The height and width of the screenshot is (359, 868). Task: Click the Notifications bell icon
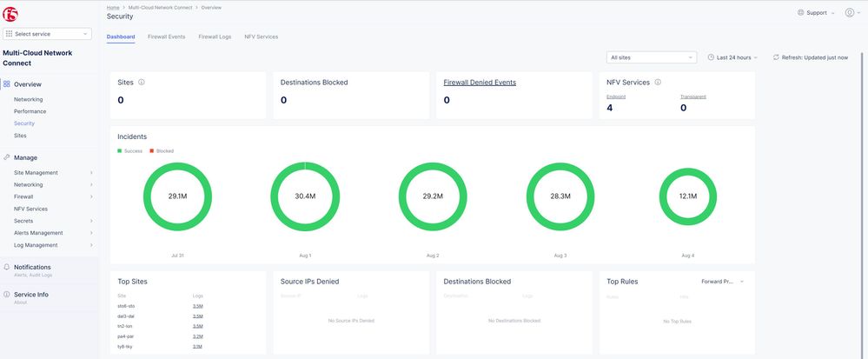pyautogui.click(x=7, y=267)
